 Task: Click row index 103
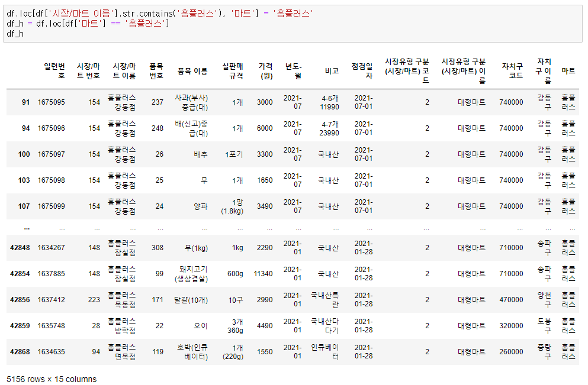point(24,180)
